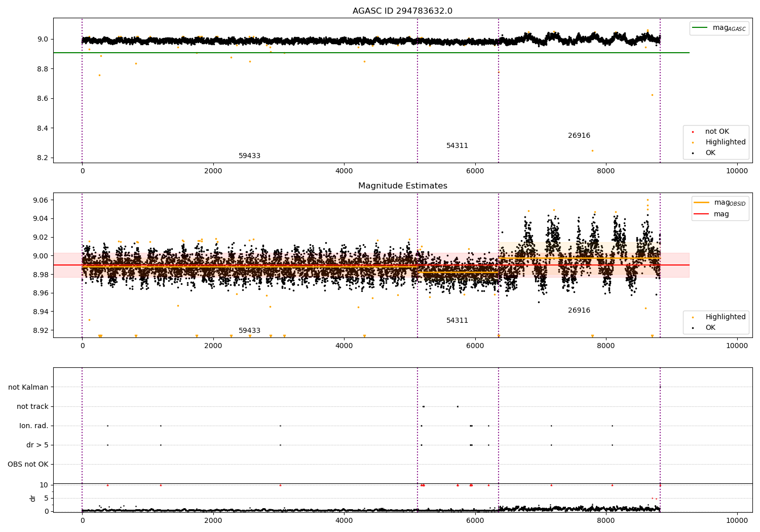Click the orange mag OBSID segment for 54311

pos(458,273)
